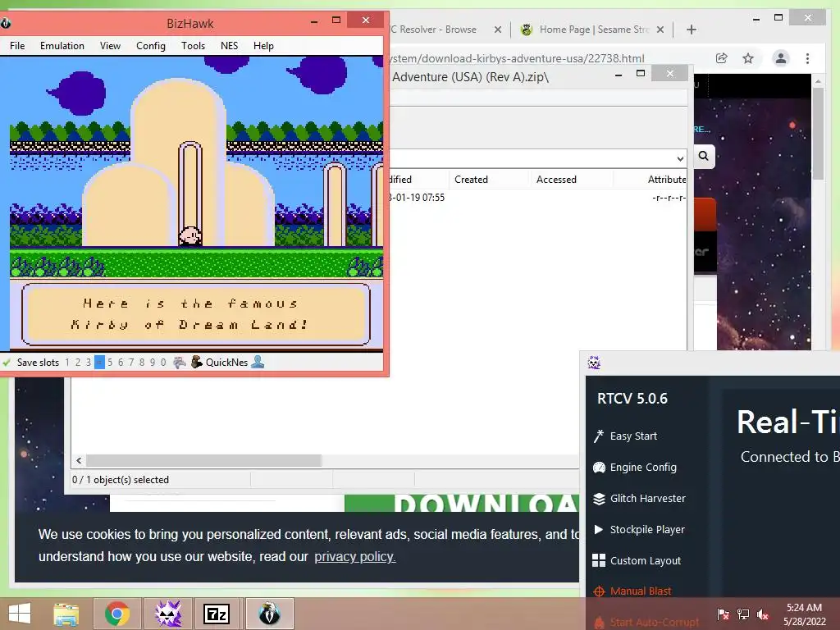Select save slot 6 in BizHawk
Screen dimensions: 840x630
121,362
